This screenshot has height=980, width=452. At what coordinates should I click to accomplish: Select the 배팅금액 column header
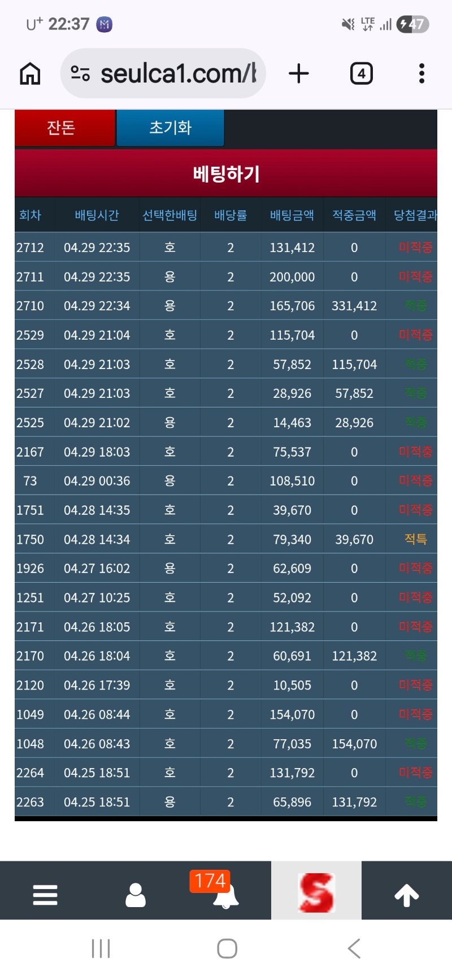pyautogui.click(x=292, y=215)
